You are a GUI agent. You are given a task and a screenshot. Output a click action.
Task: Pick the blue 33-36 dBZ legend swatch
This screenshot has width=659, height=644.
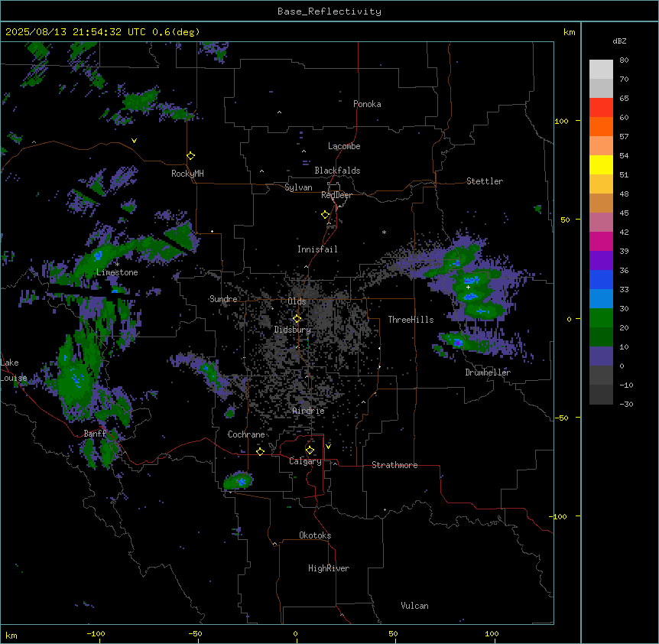pos(601,279)
